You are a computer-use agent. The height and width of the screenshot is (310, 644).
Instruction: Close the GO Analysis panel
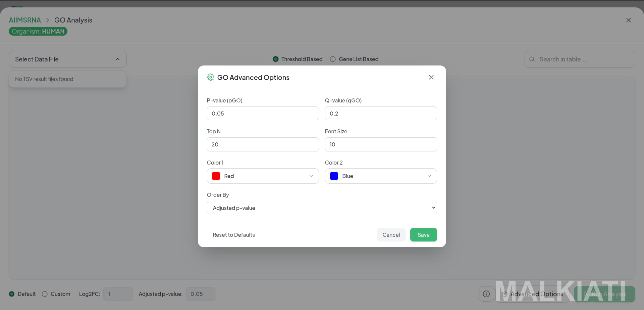pyautogui.click(x=629, y=20)
